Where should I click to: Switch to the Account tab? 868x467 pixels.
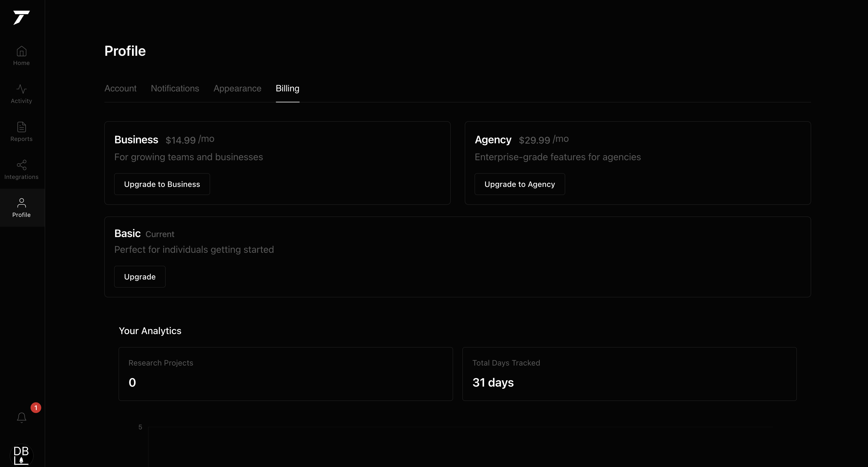(120, 88)
